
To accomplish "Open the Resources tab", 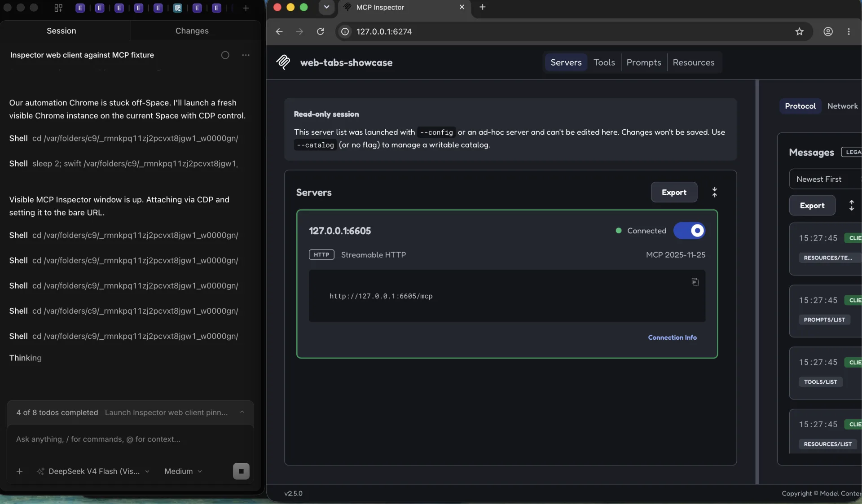I will (693, 62).
